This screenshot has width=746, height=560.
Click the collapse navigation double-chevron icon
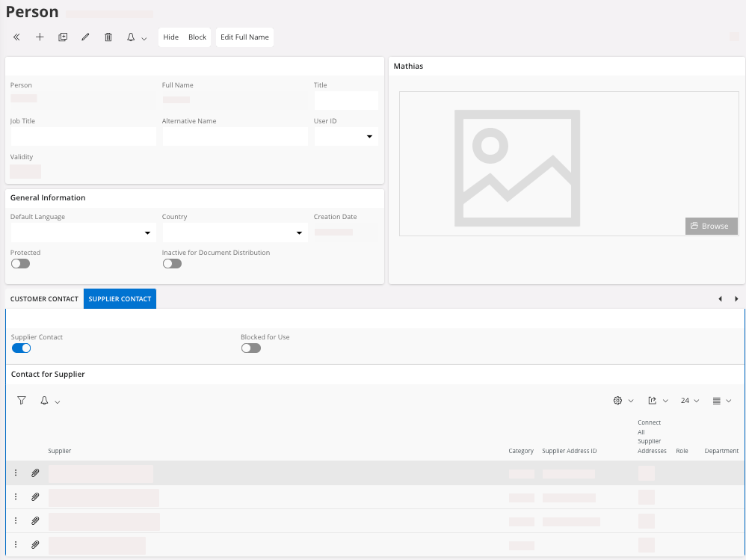[x=16, y=37]
